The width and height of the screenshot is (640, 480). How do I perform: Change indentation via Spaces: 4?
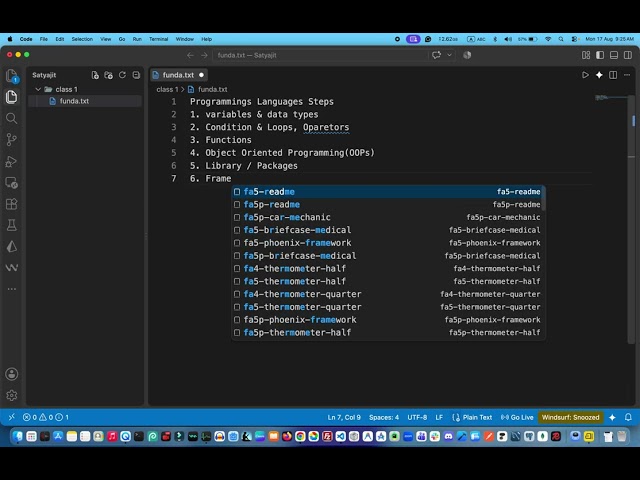tap(384, 417)
